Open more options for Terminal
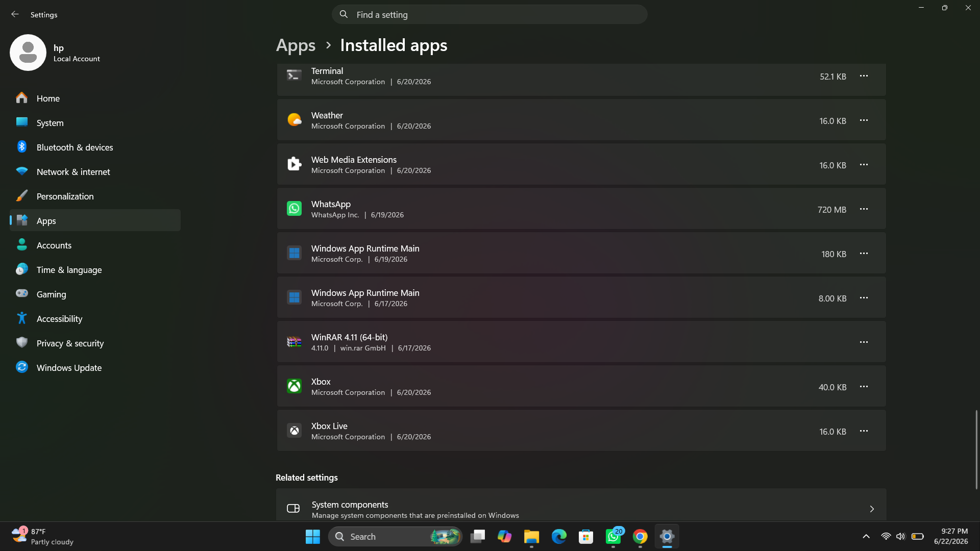The image size is (980, 551). click(x=864, y=76)
